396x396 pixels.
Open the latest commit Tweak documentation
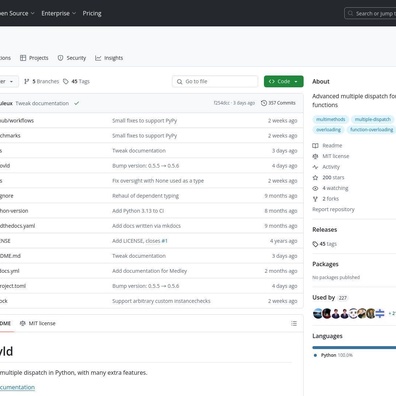point(42,103)
